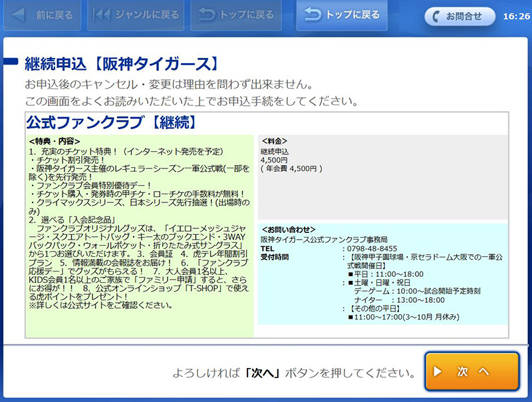Click the play triangle icon on 次へ
Viewport: 532px width, 402px height.
click(x=438, y=371)
